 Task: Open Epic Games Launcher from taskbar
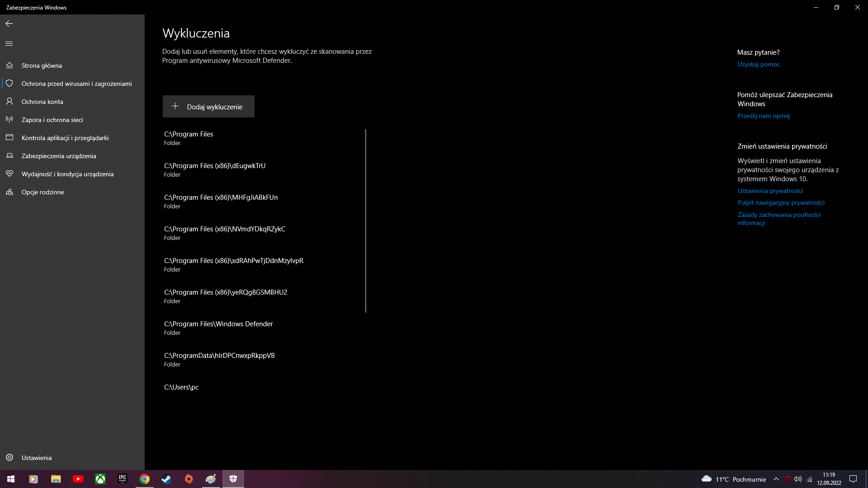click(x=122, y=479)
